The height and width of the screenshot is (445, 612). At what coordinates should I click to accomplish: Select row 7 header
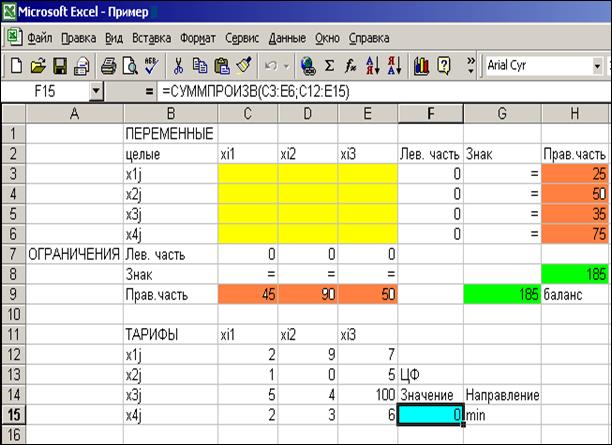click(14, 254)
